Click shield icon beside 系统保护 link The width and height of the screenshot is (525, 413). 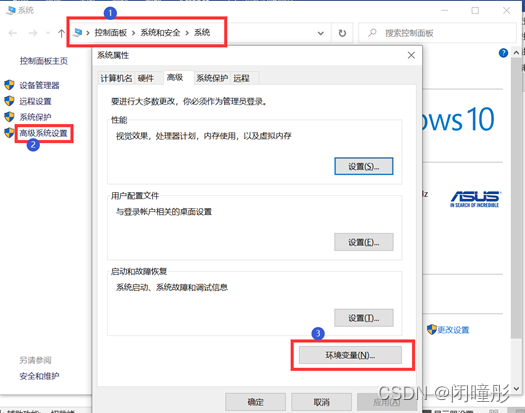click(x=9, y=117)
